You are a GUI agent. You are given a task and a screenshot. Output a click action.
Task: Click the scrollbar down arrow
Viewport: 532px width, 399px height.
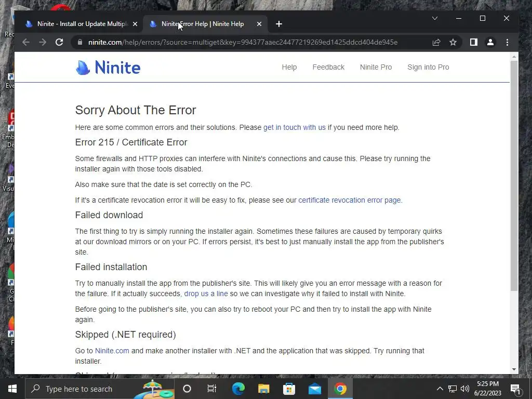[x=514, y=369]
